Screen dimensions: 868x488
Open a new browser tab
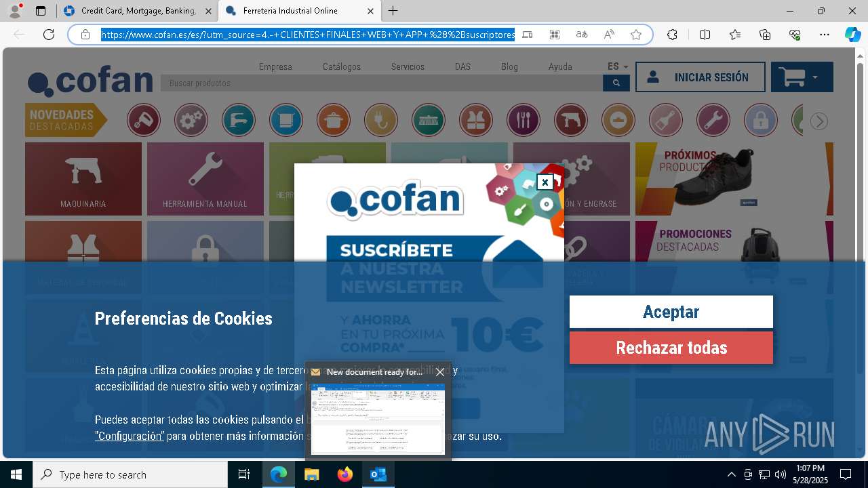[393, 11]
